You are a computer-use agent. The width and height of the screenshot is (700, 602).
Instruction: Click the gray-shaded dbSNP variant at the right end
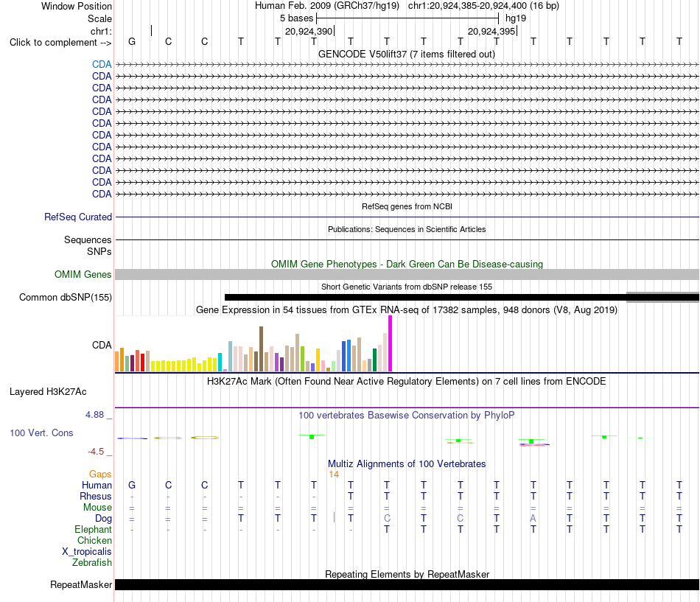click(662, 298)
